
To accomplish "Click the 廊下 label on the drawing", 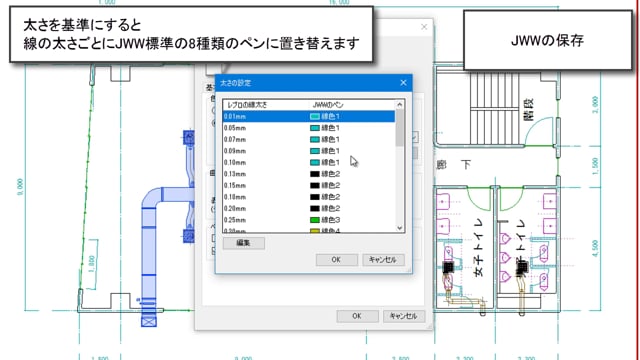I will pyautogui.click(x=454, y=164).
